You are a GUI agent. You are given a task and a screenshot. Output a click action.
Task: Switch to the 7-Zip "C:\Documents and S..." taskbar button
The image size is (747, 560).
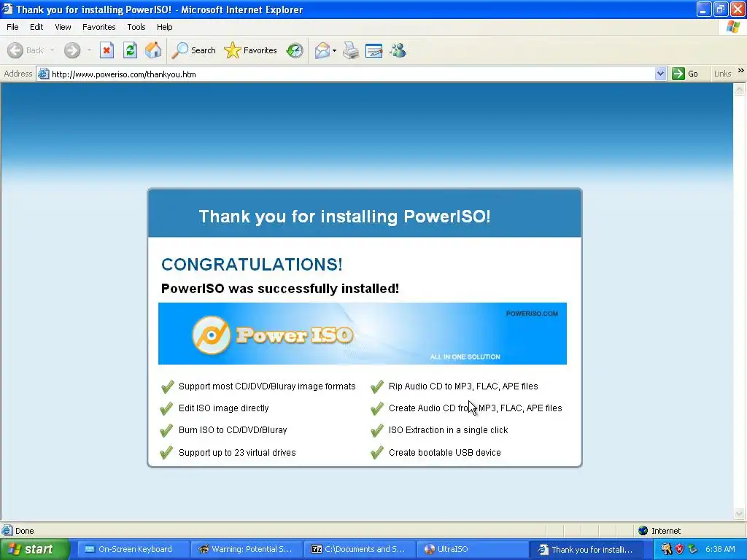[359, 549]
